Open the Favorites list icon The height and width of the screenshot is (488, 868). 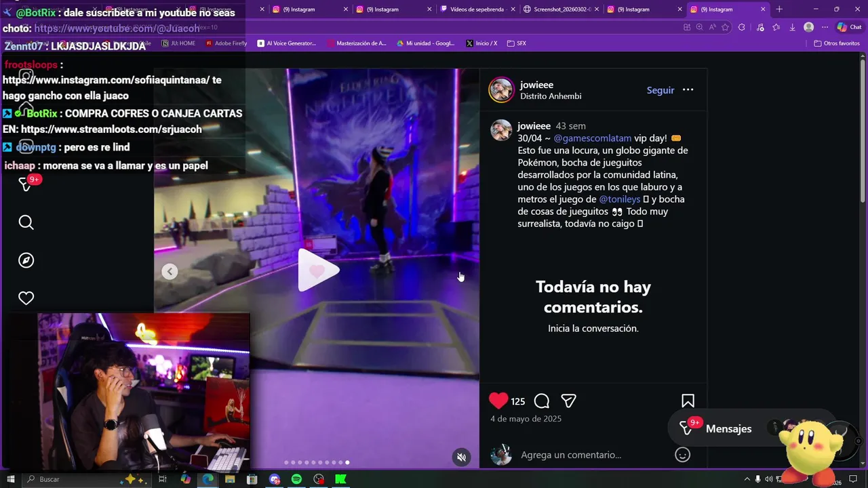(x=776, y=27)
